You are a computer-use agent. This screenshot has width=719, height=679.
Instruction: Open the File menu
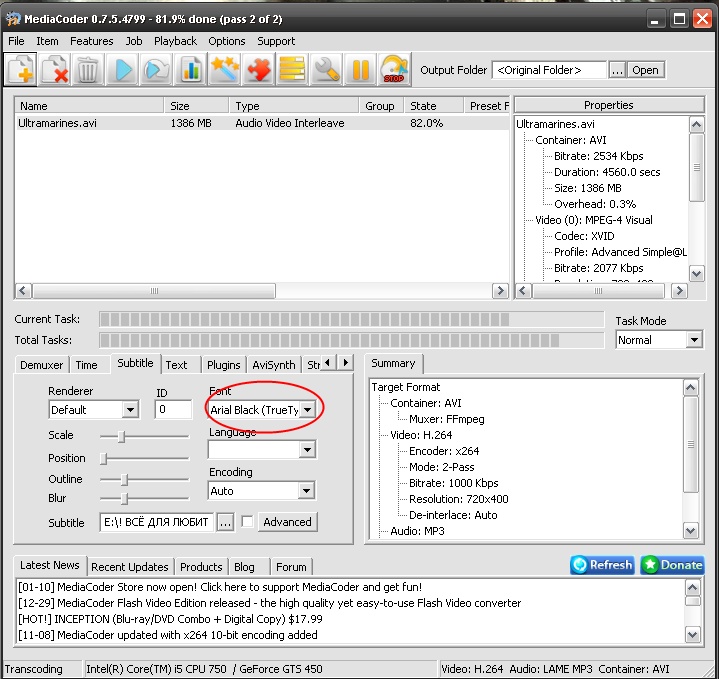pos(16,41)
